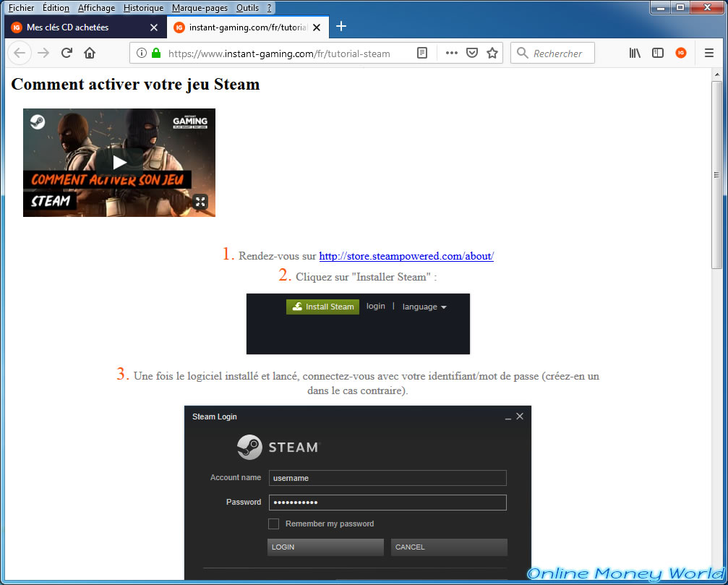Click the green secure connection padlock
The height and width of the screenshot is (585, 728).
[156, 53]
